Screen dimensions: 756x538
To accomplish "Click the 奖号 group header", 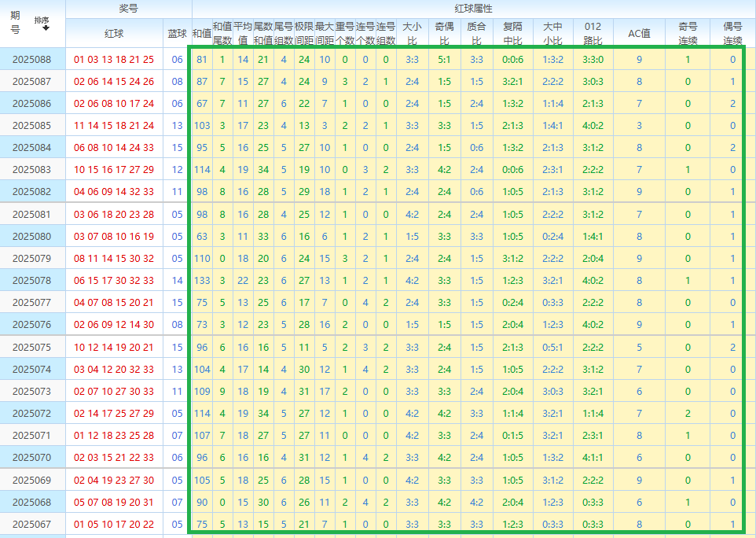I will [127, 9].
